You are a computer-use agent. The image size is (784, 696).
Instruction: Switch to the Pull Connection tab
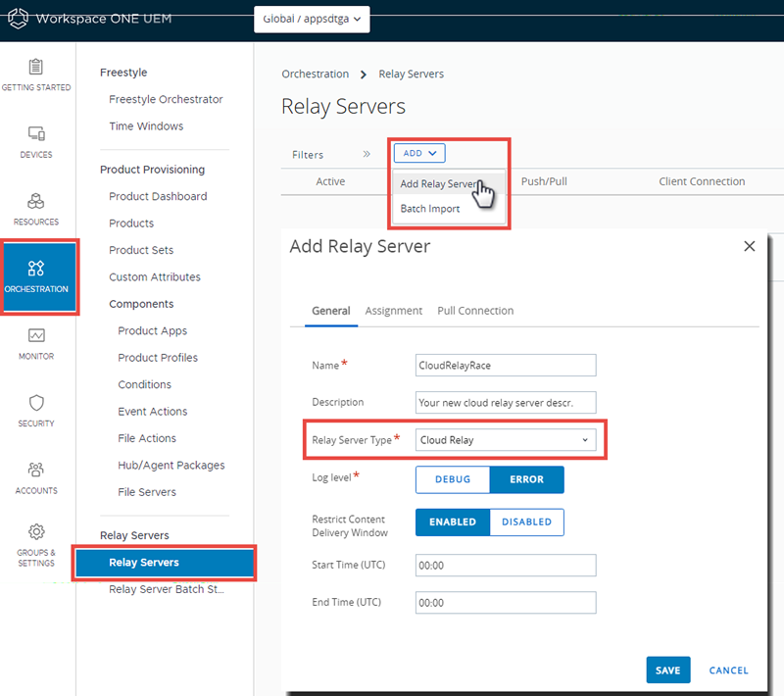coord(475,311)
